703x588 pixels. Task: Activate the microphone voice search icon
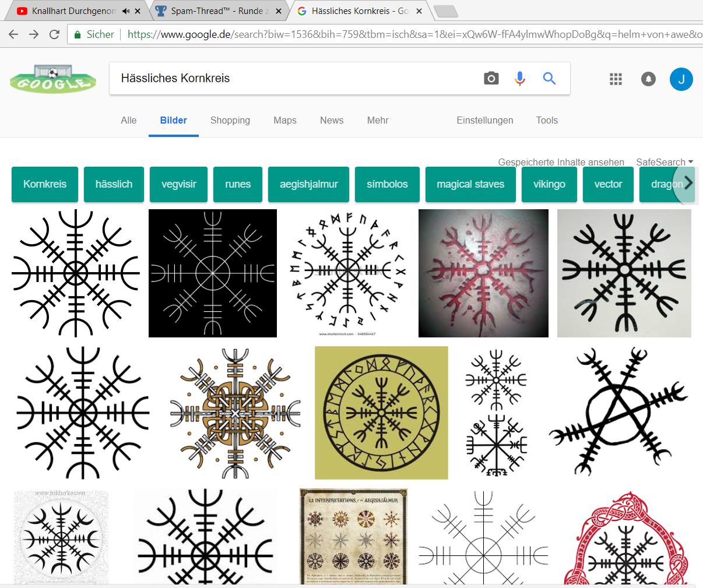tap(520, 78)
